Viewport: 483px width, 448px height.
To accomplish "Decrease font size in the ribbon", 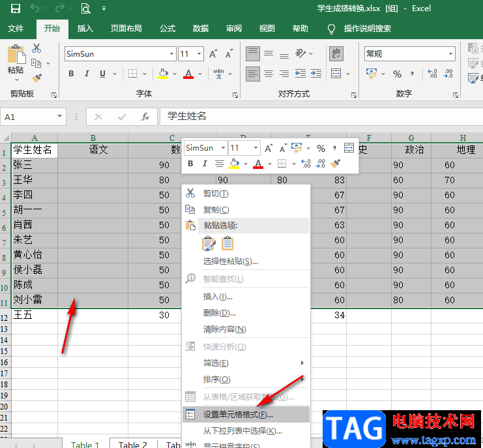I will click(x=229, y=54).
